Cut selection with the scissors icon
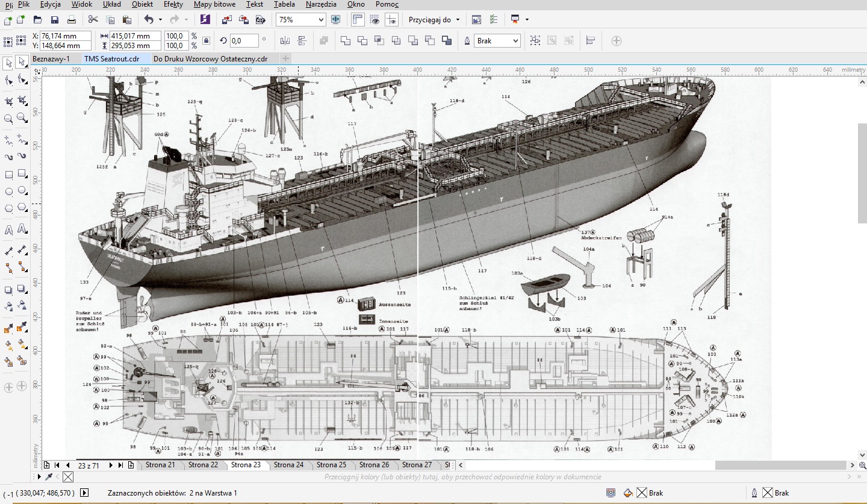 (x=93, y=19)
